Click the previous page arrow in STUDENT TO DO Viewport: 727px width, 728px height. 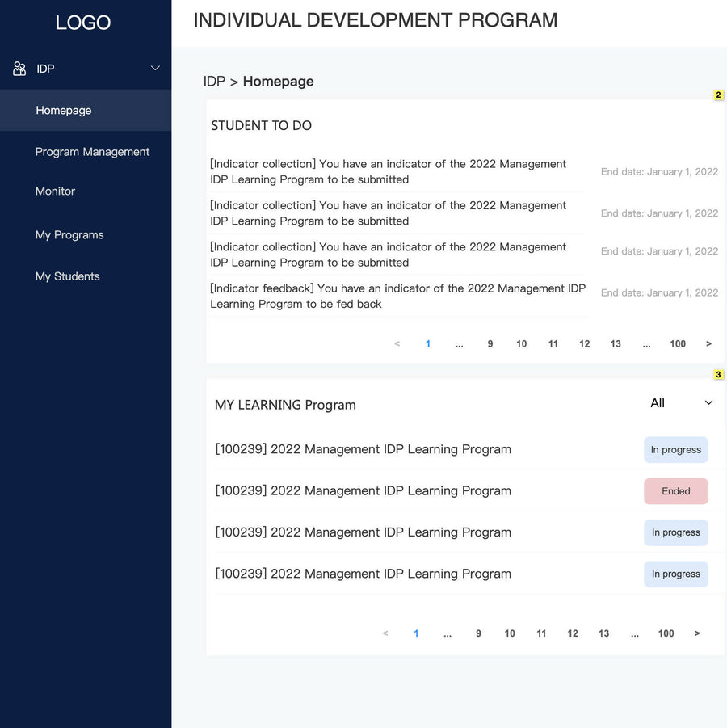click(397, 343)
